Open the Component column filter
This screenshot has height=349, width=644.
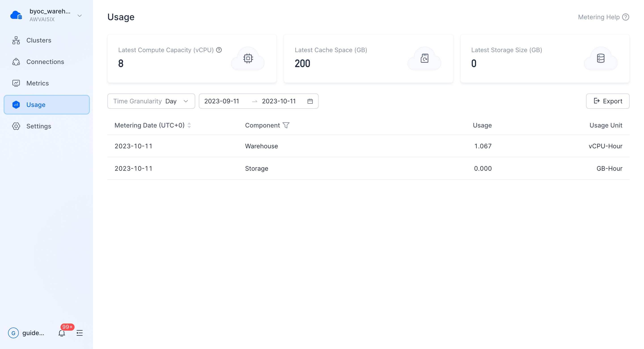pyautogui.click(x=286, y=125)
